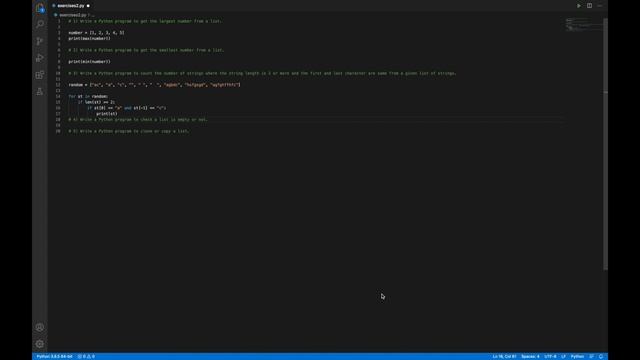Run Python file with play icon
Image resolution: width=640 pixels, height=360 pixels.
pos(578,6)
